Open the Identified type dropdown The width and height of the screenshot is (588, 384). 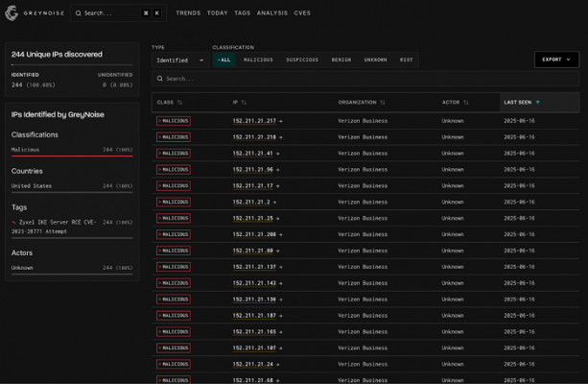[x=180, y=60]
